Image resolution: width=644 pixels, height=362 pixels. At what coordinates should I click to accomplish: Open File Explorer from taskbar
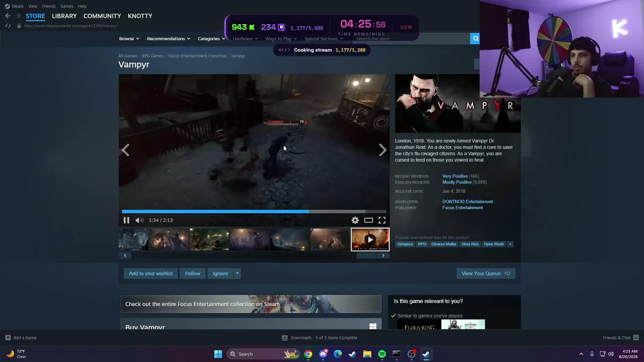(x=367, y=354)
